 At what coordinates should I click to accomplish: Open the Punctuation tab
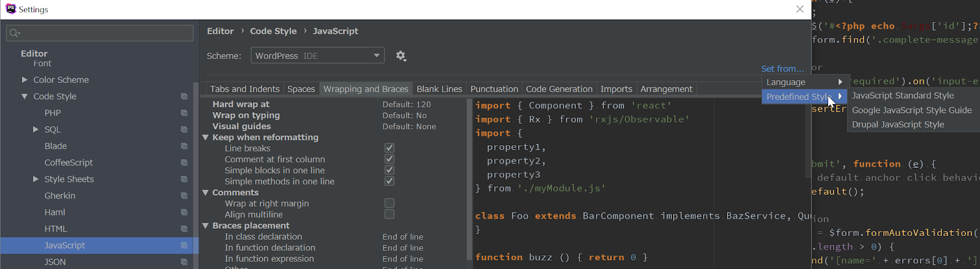coord(494,89)
